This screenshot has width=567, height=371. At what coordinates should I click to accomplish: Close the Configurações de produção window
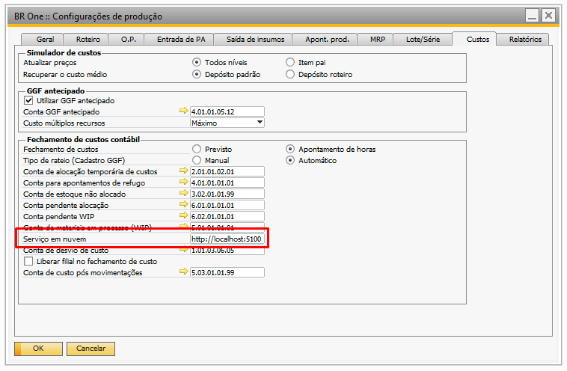[548, 16]
